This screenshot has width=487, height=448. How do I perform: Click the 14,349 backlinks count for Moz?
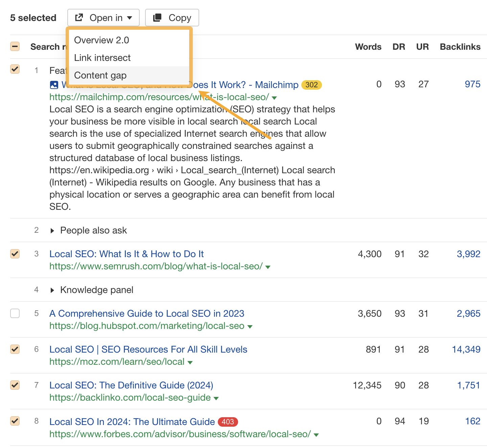click(466, 349)
